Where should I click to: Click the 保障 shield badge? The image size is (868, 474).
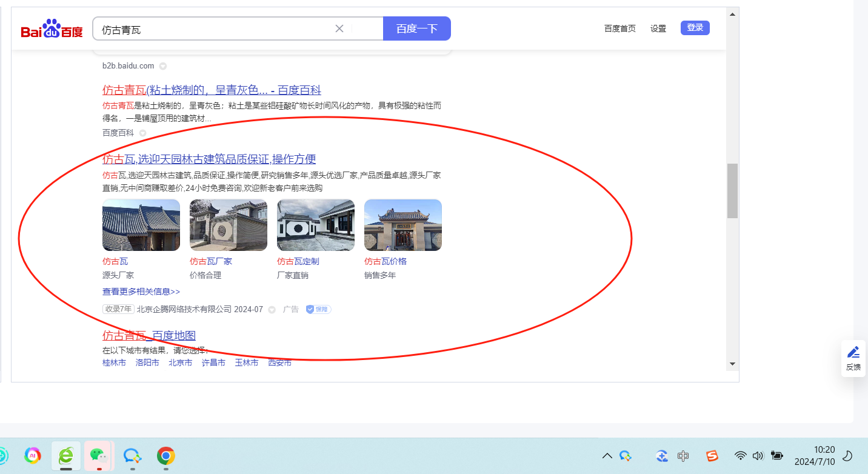[318, 309]
